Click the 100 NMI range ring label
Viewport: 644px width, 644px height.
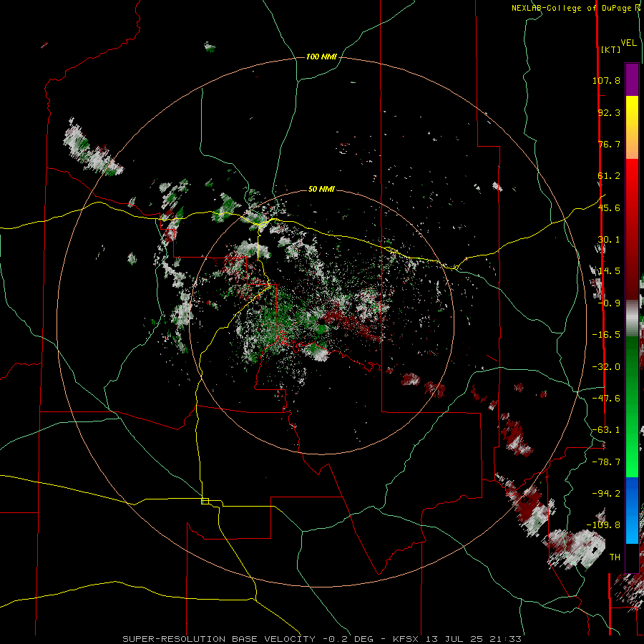321,57
